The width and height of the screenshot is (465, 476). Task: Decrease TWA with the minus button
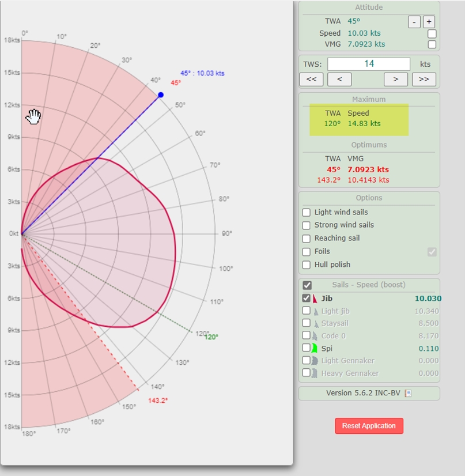[x=414, y=22]
